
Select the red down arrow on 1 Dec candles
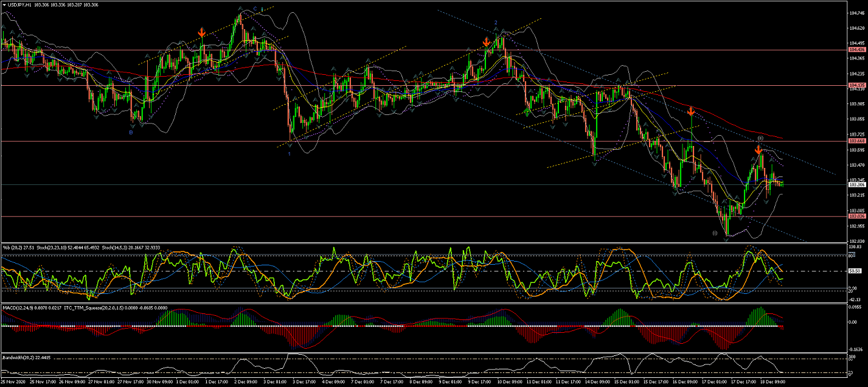coord(202,32)
